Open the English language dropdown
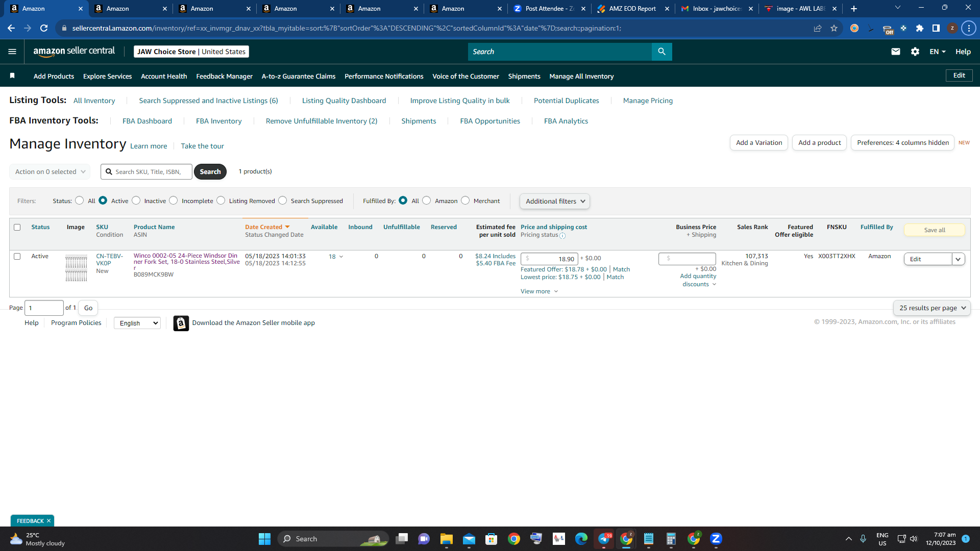980x551 pixels. point(137,323)
